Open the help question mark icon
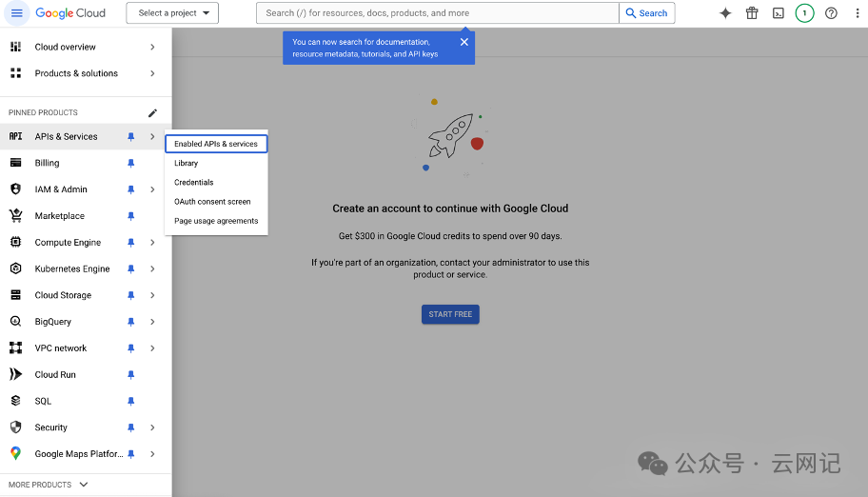Viewport: 868px width, 497px height. pos(831,13)
